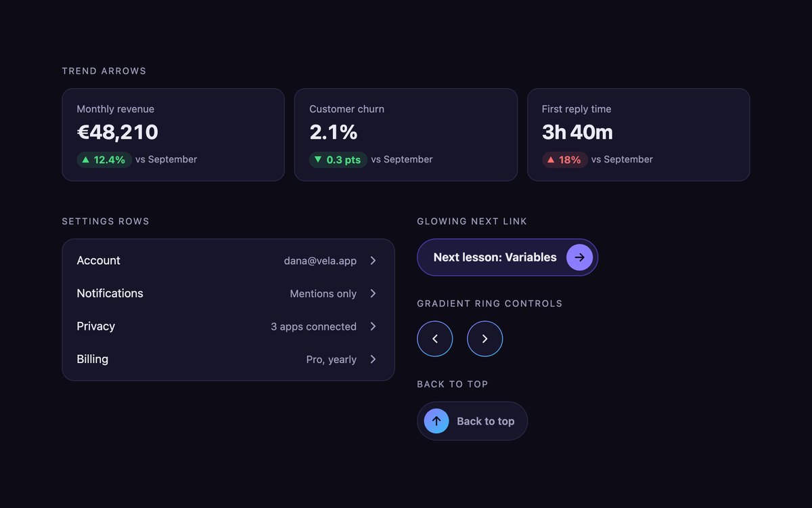Click the up-arrow circle in Back to top
This screenshot has width=812, height=508.
(x=436, y=421)
